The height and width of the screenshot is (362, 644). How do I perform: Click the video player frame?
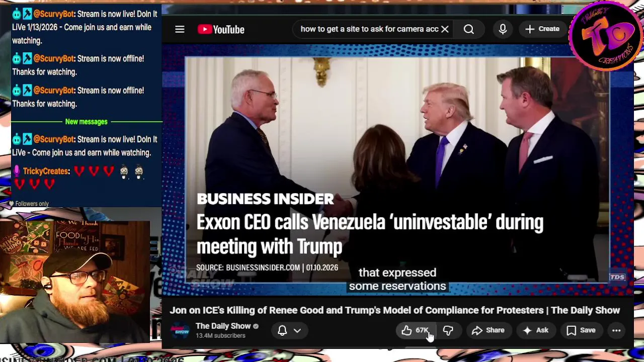tap(397, 169)
